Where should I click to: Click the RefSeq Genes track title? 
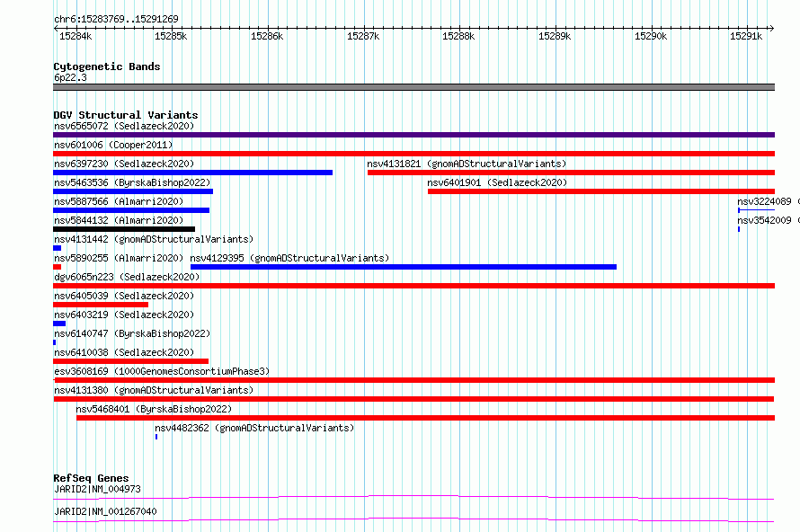(x=92, y=478)
